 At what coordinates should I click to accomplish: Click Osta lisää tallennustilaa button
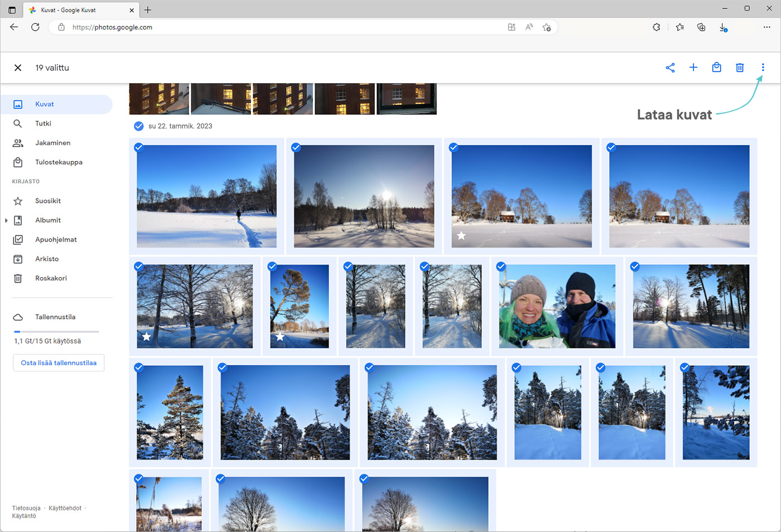pos(59,363)
